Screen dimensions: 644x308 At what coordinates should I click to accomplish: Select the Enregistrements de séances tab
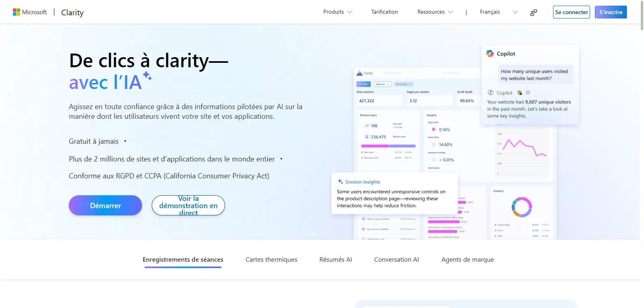(183, 260)
